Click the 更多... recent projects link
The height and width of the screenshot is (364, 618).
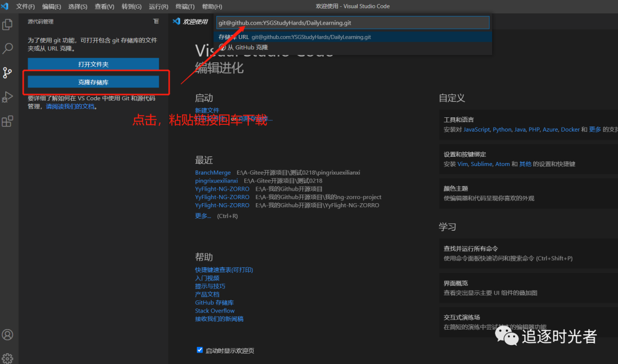pyautogui.click(x=203, y=216)
